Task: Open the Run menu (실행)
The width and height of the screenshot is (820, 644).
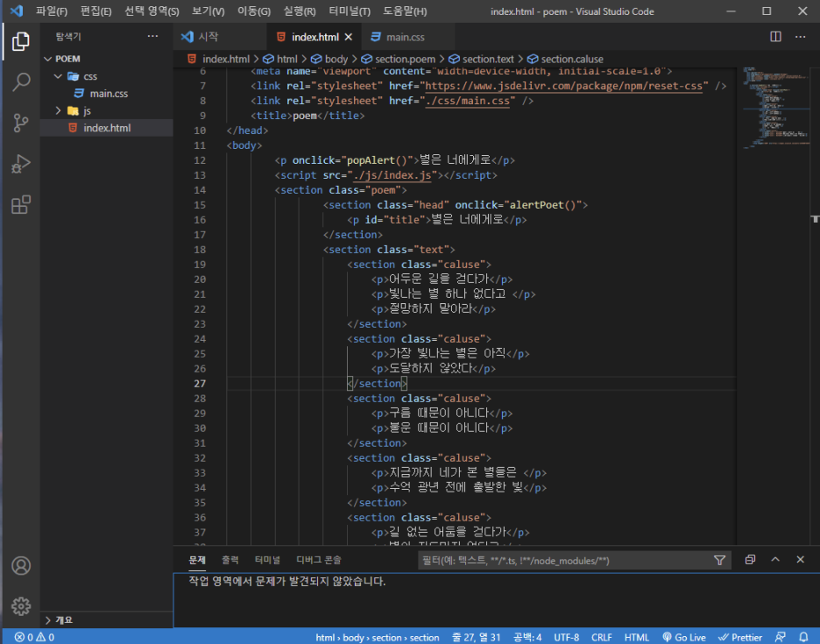Action: pos(299,11)
